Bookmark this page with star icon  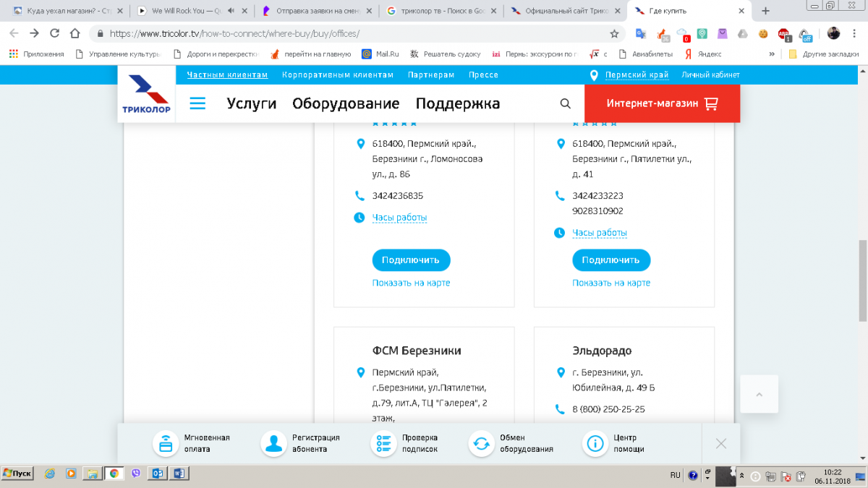pyautogui.click(x=614, y=33)
